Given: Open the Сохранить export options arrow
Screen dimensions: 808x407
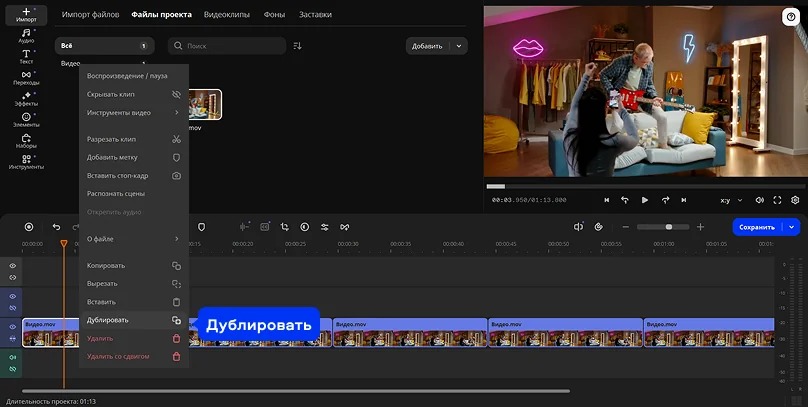Looking at the screenshot, I should click(x=792, y=227).
